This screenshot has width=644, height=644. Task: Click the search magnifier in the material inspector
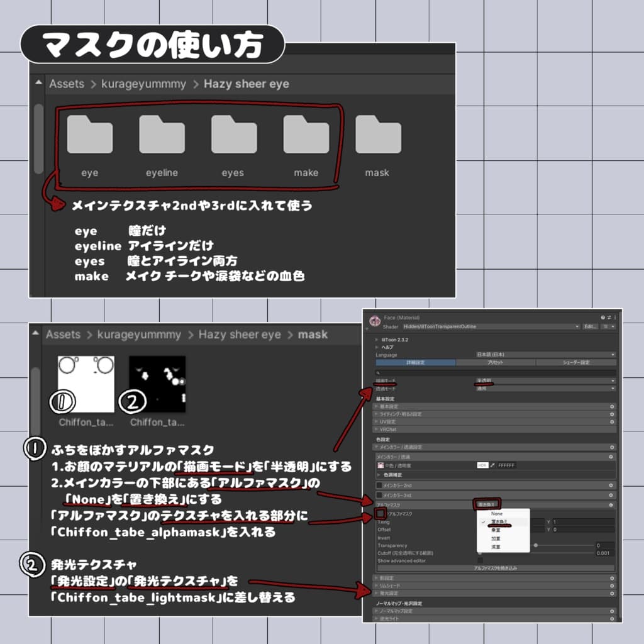pyautogui.click(x=377, y=371)
